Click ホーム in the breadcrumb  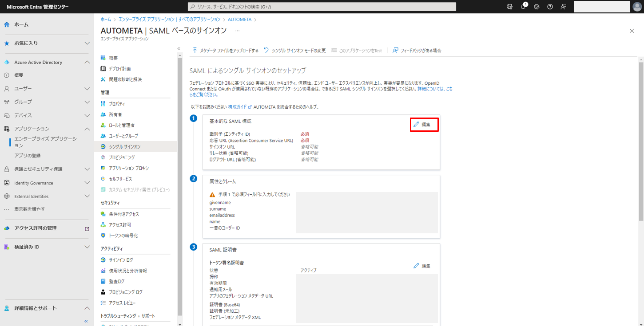pos(106,20)
